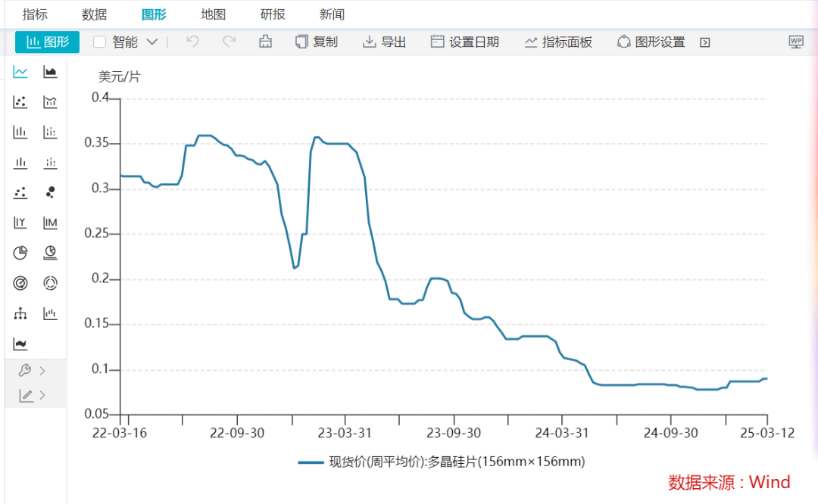Click the 导出 export button
This screenshot has width=818, height=504.
point(385,42)
